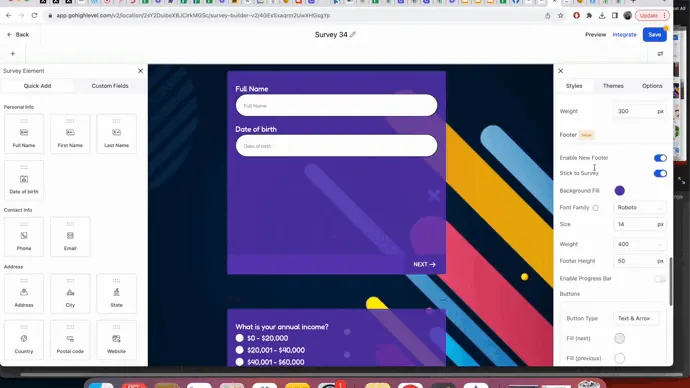Add the Country element

(x=24, y=340)
